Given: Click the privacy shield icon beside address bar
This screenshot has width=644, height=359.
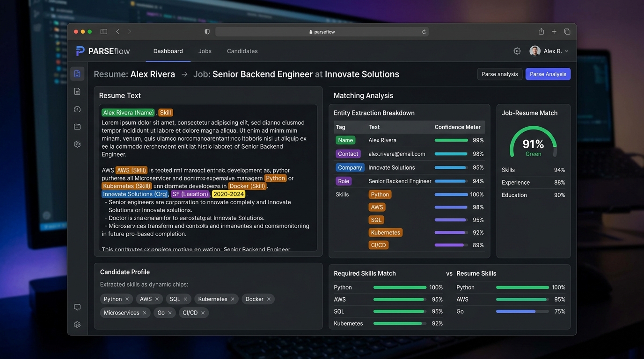Looking at the screenshot, I should click(x=207, y=31).
